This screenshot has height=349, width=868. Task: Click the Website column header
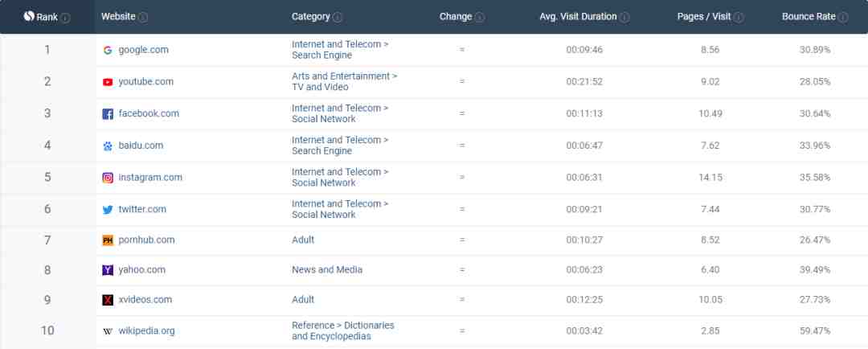coord(118,17)
